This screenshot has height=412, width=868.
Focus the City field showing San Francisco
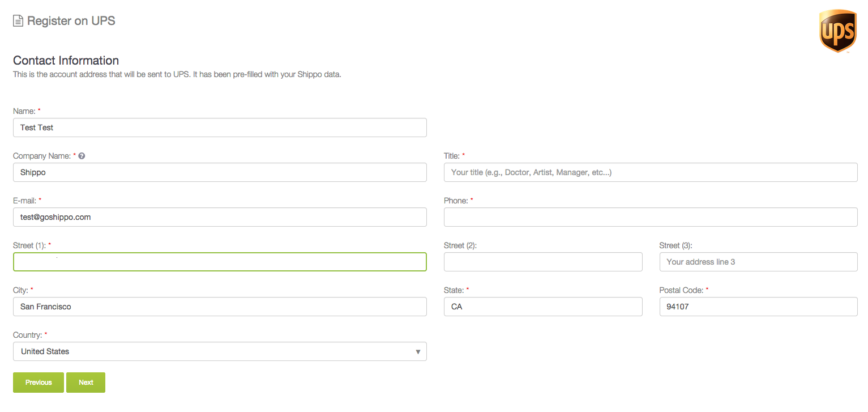(x=220, y=307)
